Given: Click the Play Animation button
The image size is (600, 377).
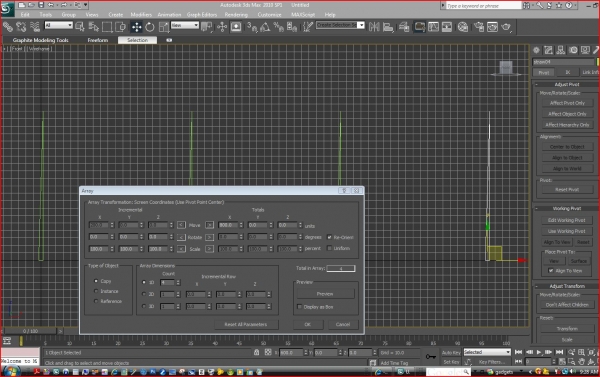Looking at the screenshot, I should pyautogui.click(x=539, y=352).
